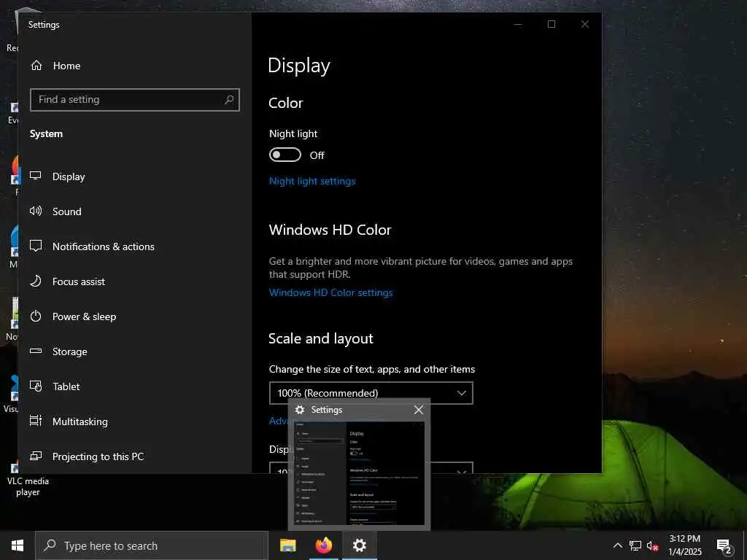The image size is (747, 560).
Task: Maximize the Settings window
Action: (551, 24)
